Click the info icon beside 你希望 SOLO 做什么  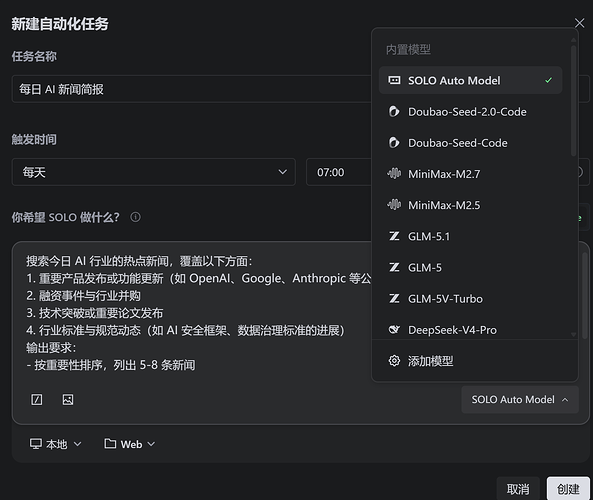pyautogui.click(x=135, y=217)
